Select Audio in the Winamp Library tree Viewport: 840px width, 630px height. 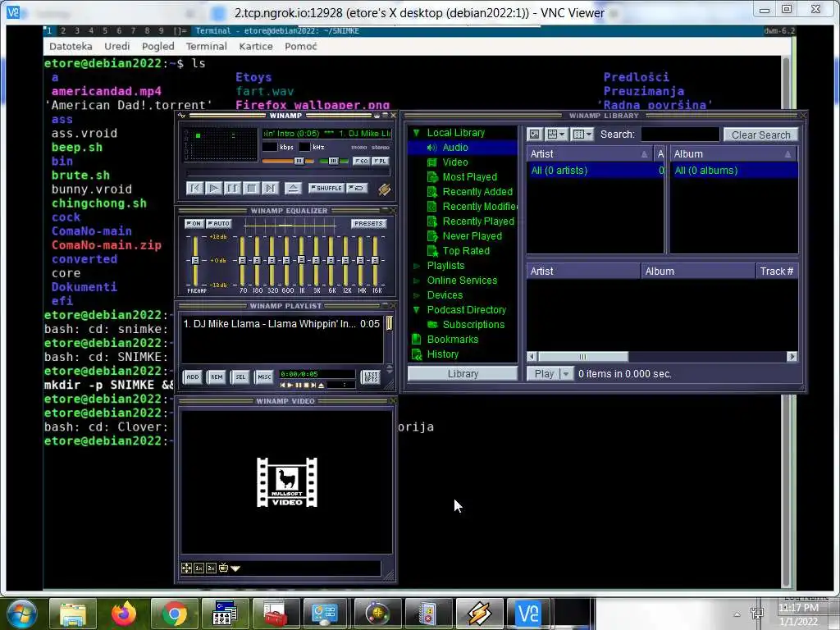point(455,148)
